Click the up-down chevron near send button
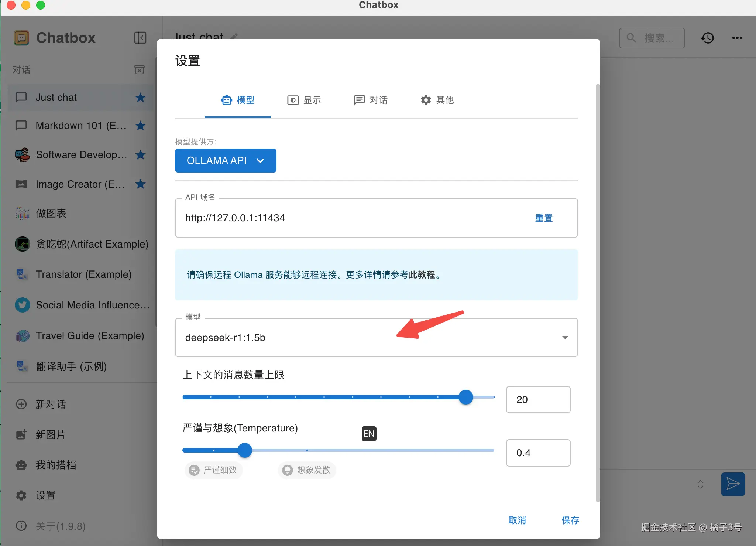This screenshot has height=546, width=756. tap(700, 484)
